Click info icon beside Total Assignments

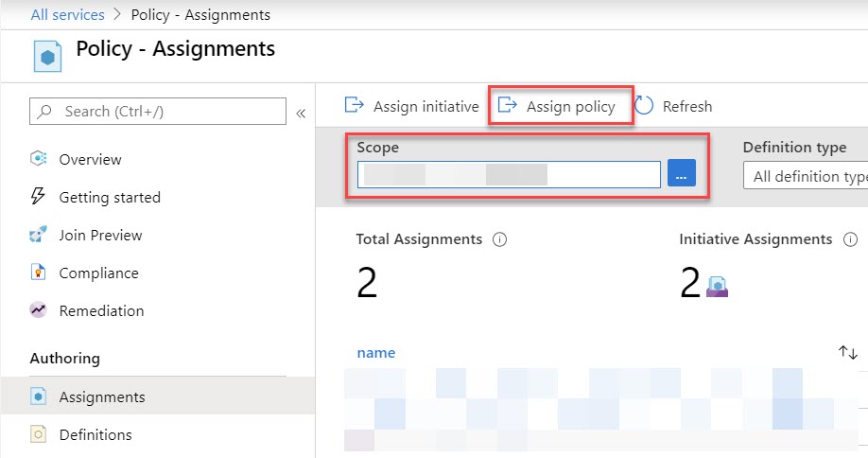500,239
